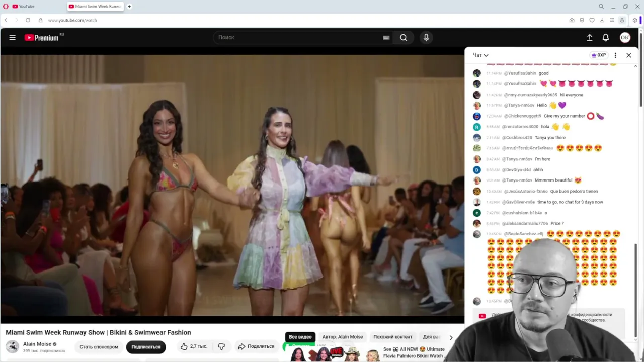This screenshot has width=644, height=362.
Task: Click the address bar URL
Action: (72, 20)
